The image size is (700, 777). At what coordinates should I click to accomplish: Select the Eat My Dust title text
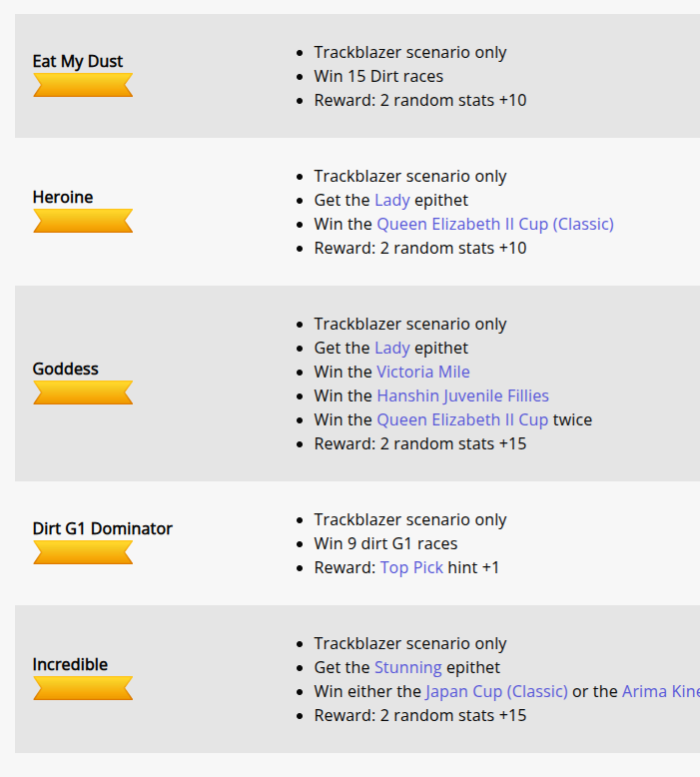click(77, 61)
